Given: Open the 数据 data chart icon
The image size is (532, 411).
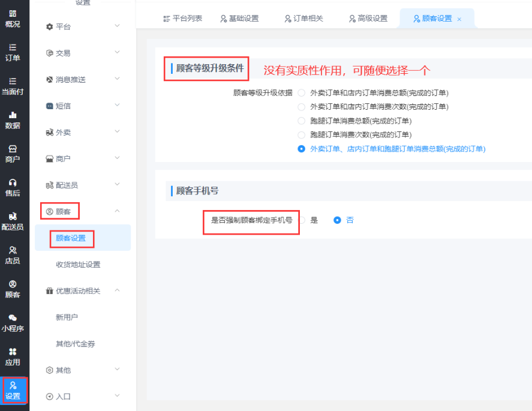Looking at the screenshot, I should 13,119.
